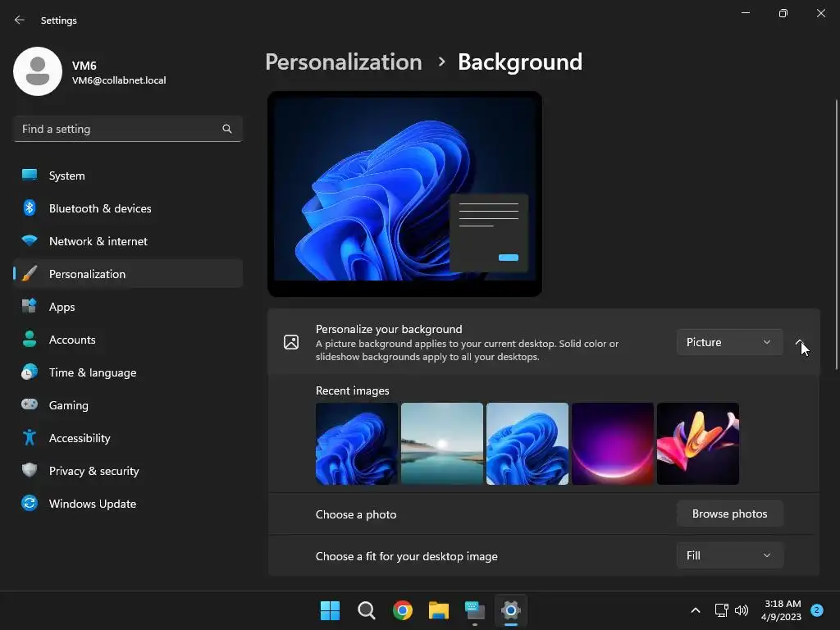The image size is (840, 630).
Task: Click the Bluetooth icon in sidebar
Action: 30,208
